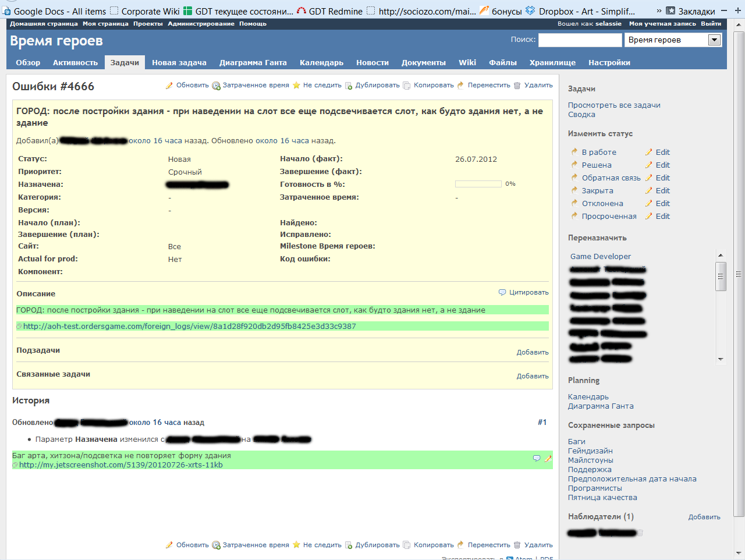Click the pencil edit icon on history note #1
The width and height of the screenshot is (745, 560).
coord(548,459)
